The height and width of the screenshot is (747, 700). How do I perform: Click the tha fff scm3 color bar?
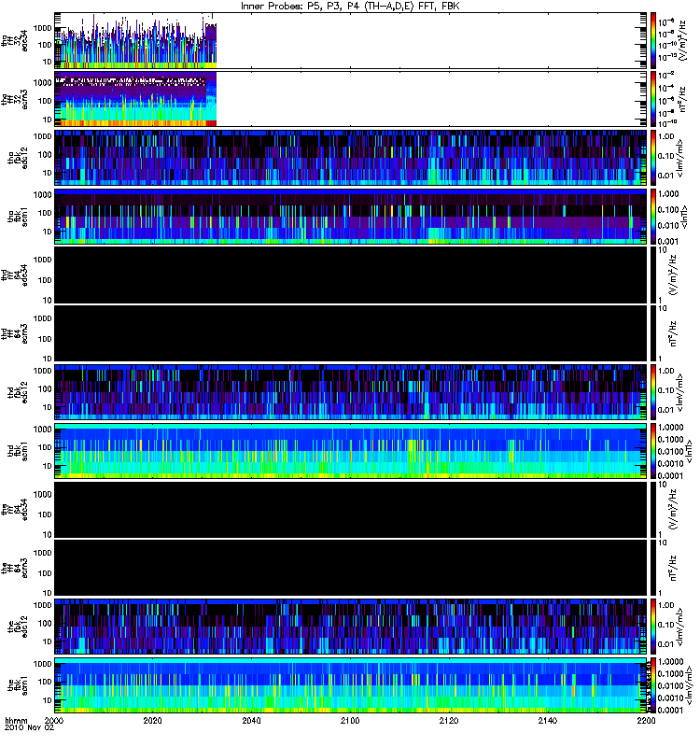point(653,99)
